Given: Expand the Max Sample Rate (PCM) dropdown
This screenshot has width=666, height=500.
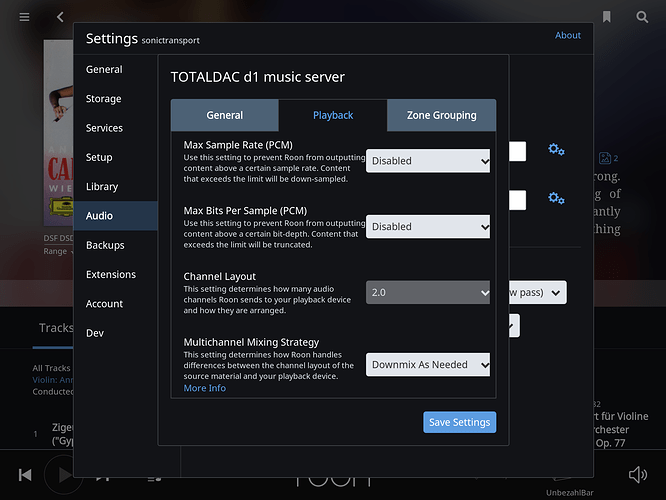Looking at the screenshot, I should point(428,161).
